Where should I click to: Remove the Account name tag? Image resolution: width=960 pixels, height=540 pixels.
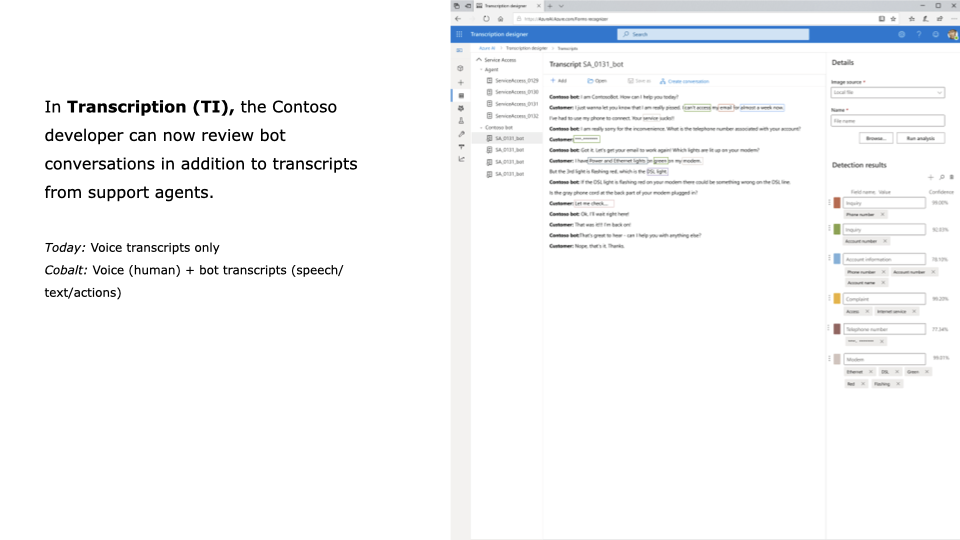tap(883, 283)
